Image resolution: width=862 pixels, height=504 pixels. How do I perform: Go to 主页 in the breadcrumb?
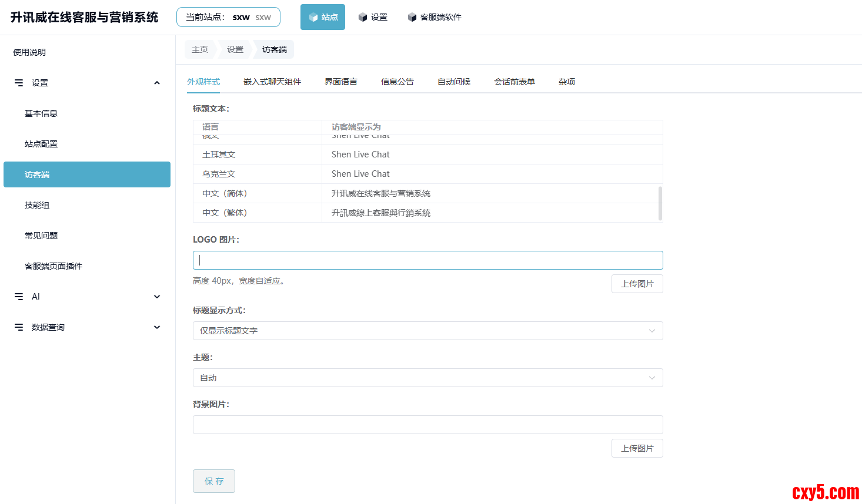(200, 49)
